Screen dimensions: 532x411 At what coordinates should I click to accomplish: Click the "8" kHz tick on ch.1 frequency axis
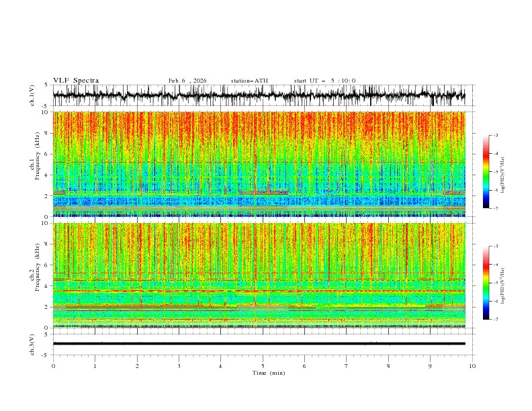[x=47, y=133]
